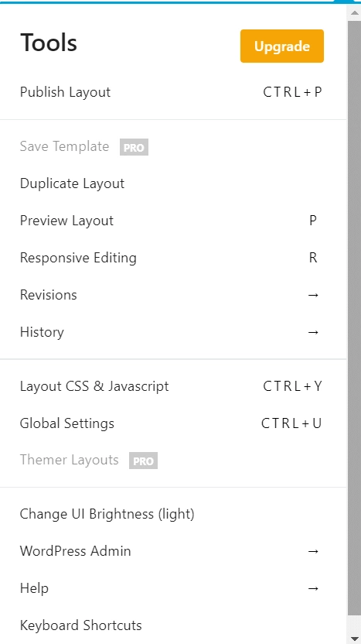Image resolution: width=361 pixels, height=644 pixels.
Task: Click the scrollbar down arrow
Action: (x=354, y=638)
